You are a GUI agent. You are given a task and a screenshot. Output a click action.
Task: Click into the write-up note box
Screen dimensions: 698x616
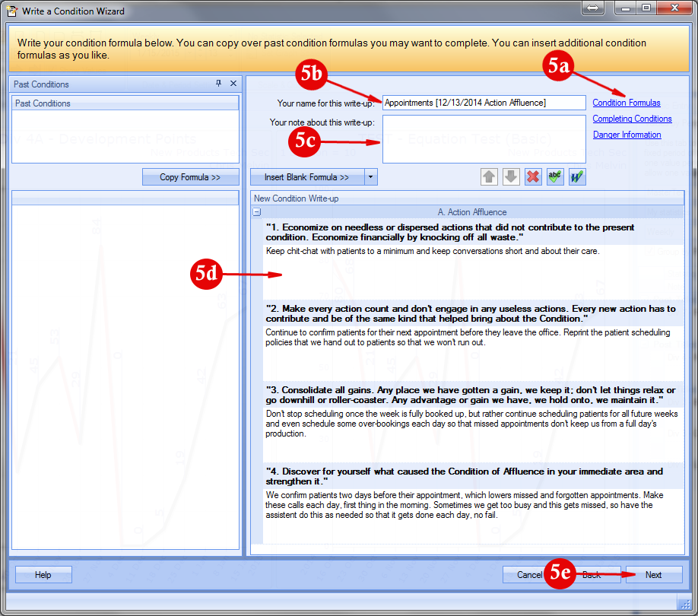coord(484,139)
